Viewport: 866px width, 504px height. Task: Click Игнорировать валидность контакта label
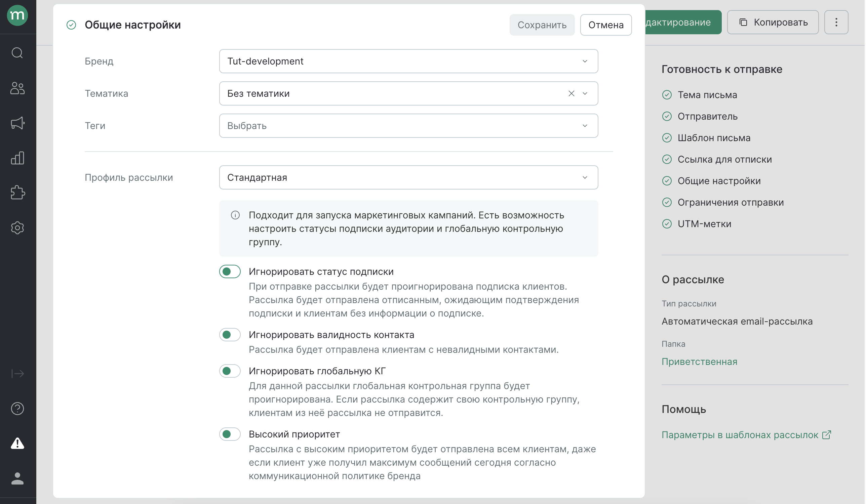(331, 335)
